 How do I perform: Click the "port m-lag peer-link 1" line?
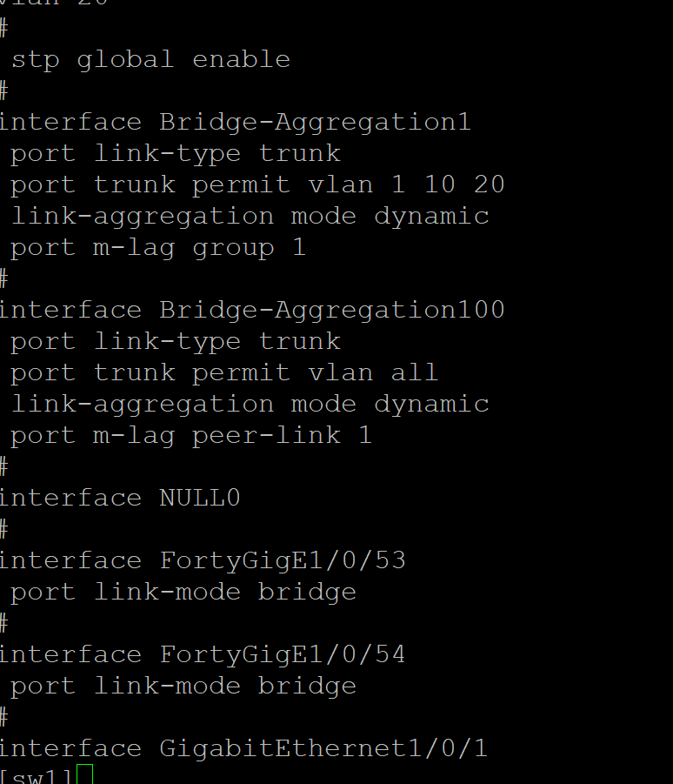[x=191, y=435]
